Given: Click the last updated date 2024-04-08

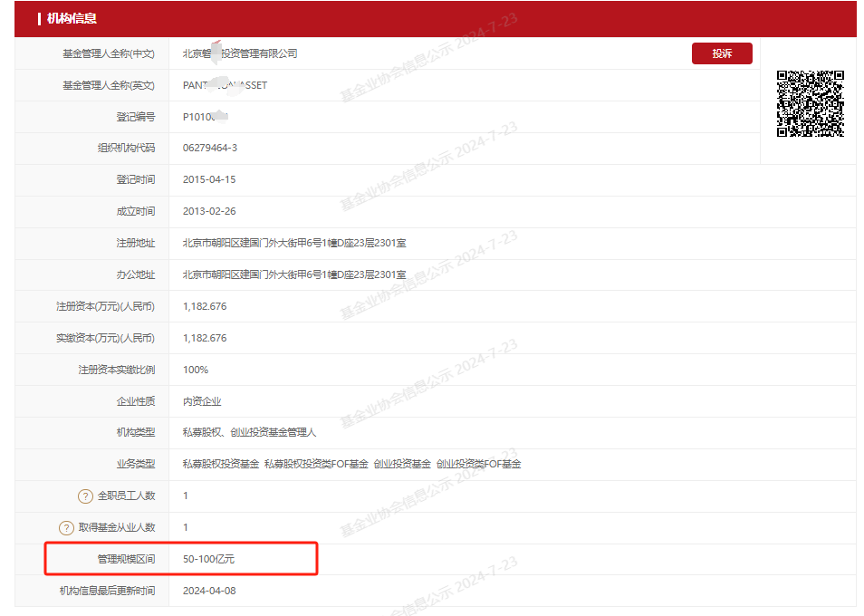Looking at the screenshot, I should (209, 591).
